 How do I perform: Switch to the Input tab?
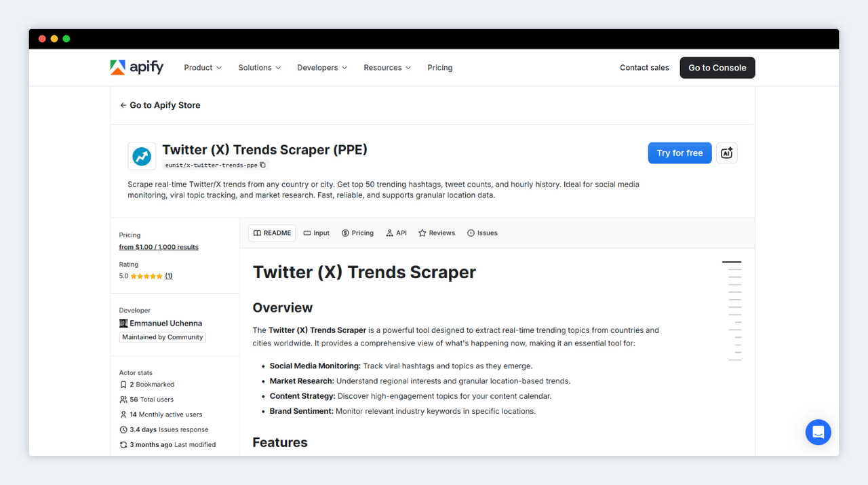tap(317, 233)
